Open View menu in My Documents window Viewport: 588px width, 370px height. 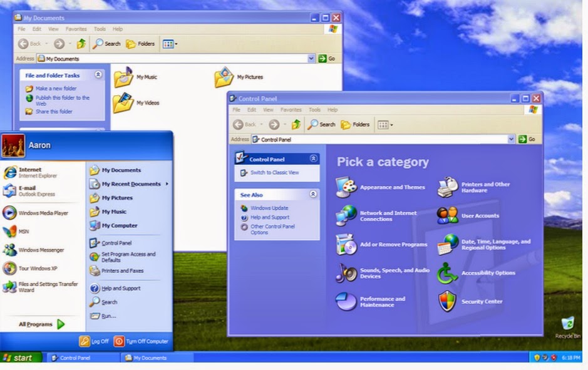[53, 29]
